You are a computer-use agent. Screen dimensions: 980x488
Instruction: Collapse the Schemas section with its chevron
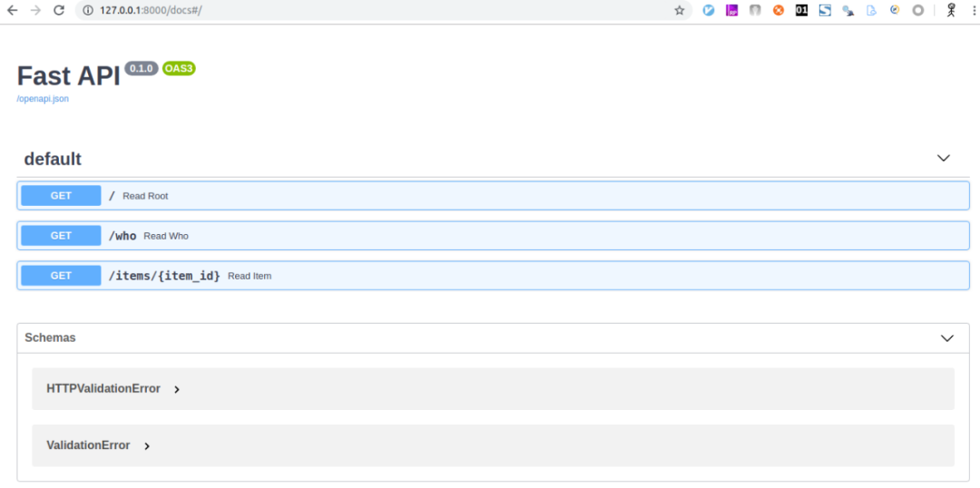pyautogui.click(x=946, y=338)
